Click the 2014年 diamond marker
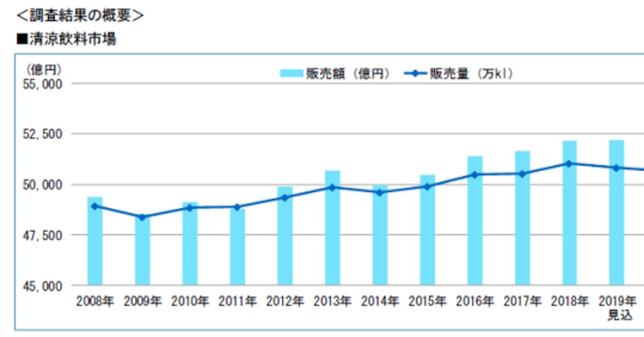The width and height of the screenshot is (644, 337). (x=379, y=192)
